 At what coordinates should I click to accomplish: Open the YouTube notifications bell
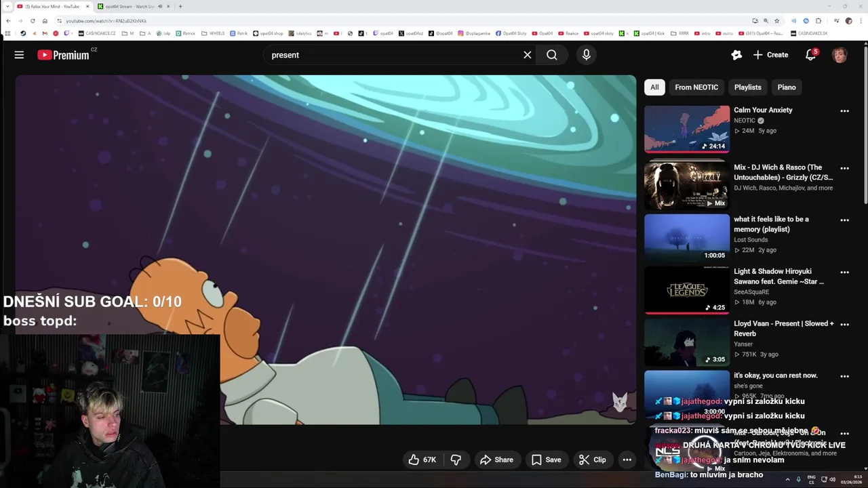(810, 55)
